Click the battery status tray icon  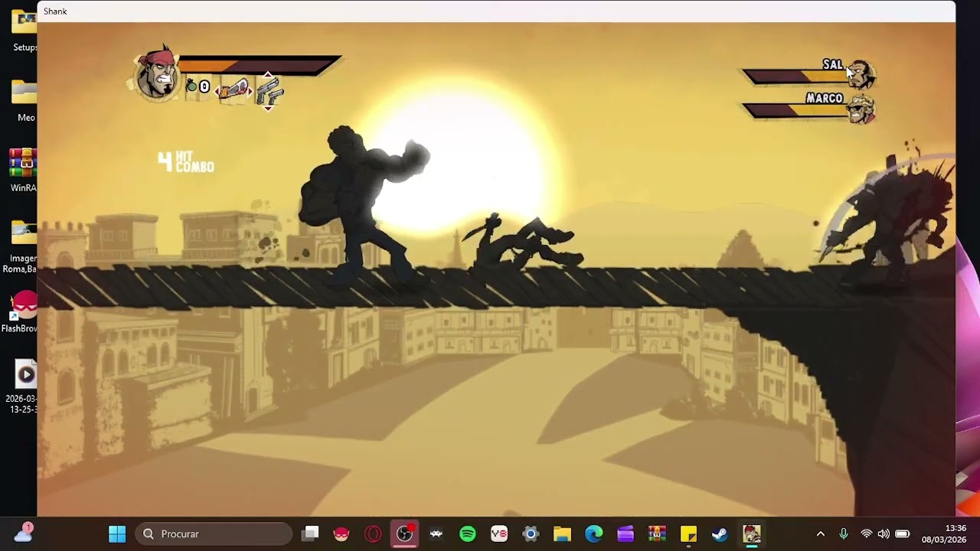pyautogui.click(x=903, y=534)
